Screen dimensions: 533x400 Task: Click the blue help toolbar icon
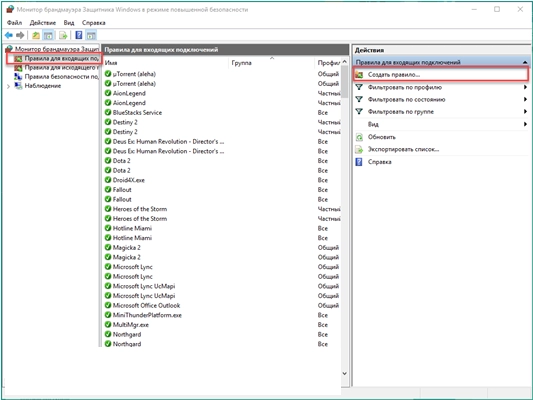[x=79, y=35]
